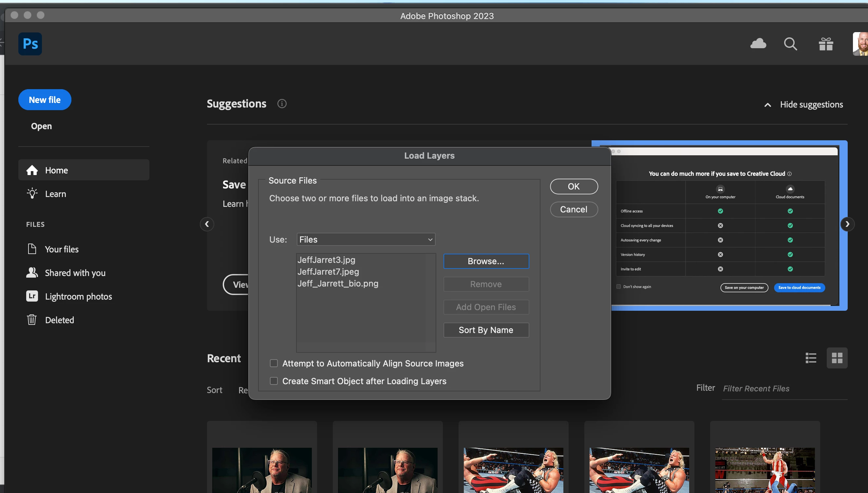This screenshot has height=493, width=868.
Task: Switch Recent files to grid view
Action: click(x=837, y=358)
